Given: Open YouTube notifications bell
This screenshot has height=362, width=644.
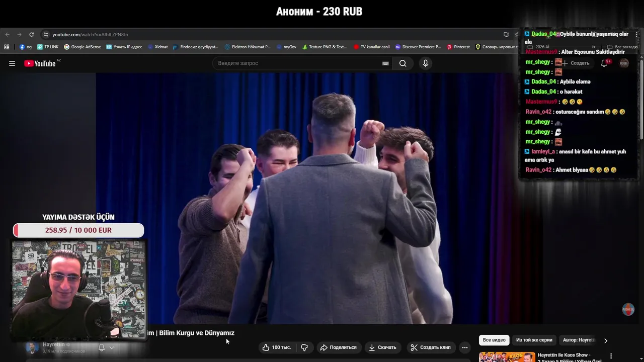Looking at the screenshot, I should [x=605, y=63].
